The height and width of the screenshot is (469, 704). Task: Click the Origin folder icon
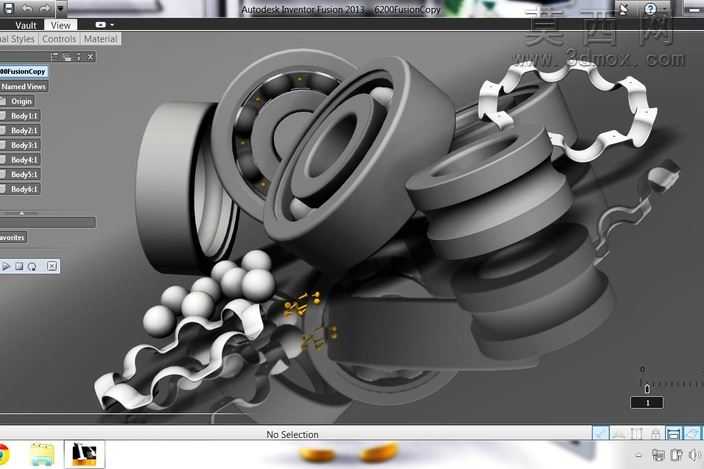click(x=2, y=101)
